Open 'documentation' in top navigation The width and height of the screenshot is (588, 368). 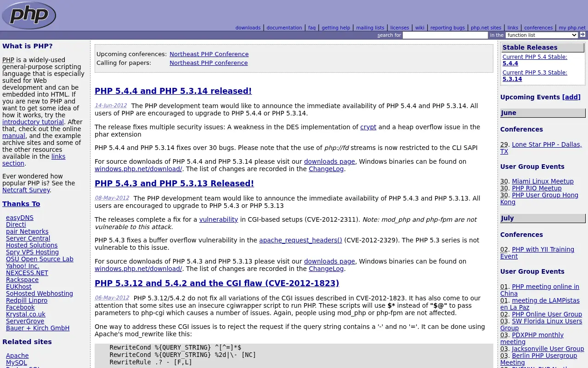284,28
